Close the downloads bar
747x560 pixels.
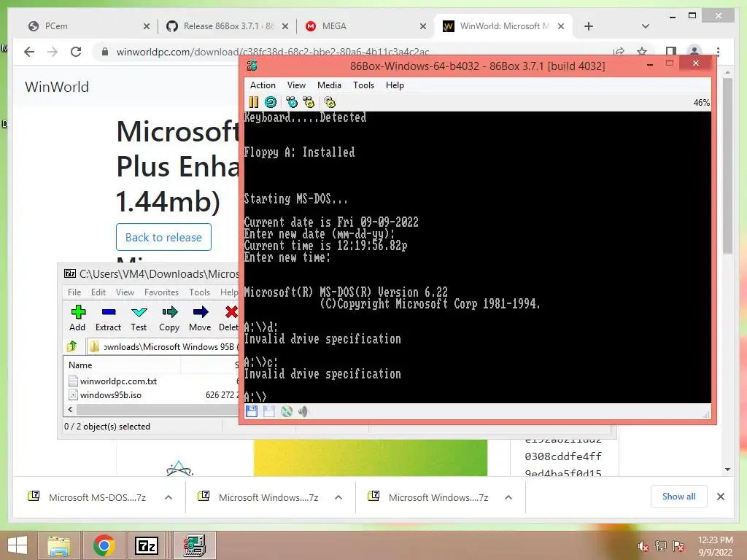coord(720,497)
